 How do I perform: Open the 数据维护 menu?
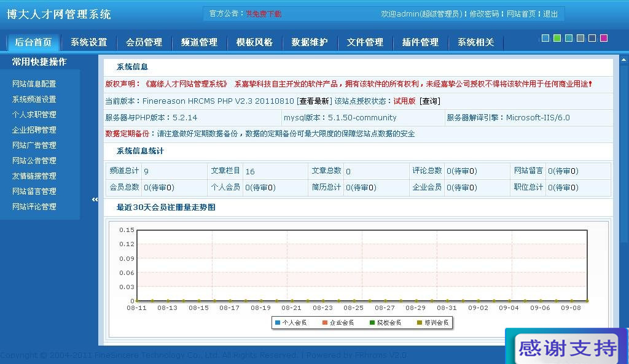point(310,42)
